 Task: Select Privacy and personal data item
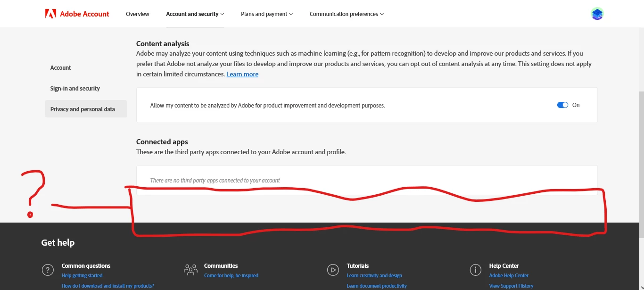point(86,109)
